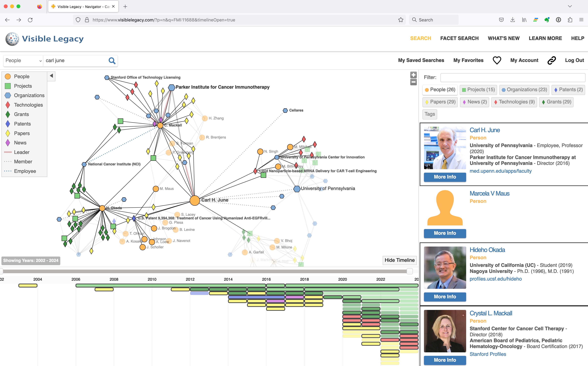Screen dimensions: 588x366
Task: Open Firefox extensions puzzle icon
Action: click(x=570, y=20)
